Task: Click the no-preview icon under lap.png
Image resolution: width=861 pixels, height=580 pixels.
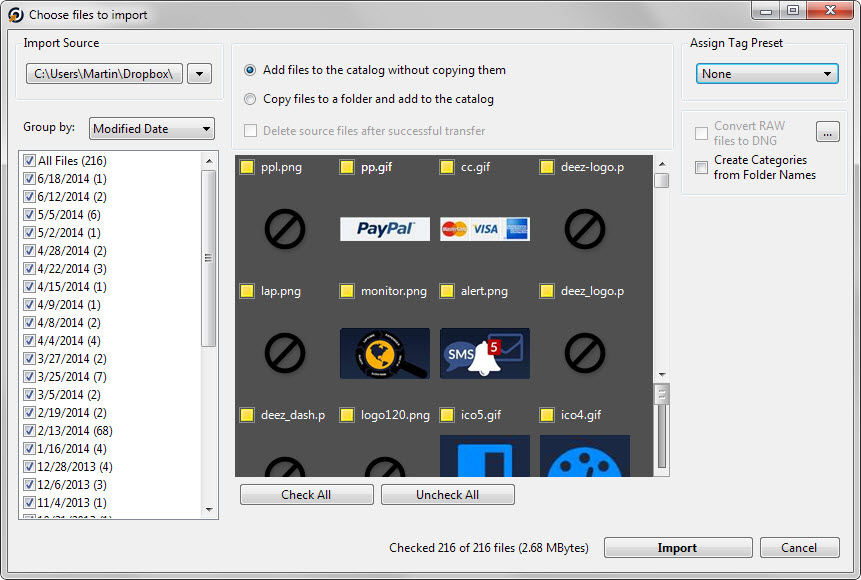Action: click(x=285, y=353)
